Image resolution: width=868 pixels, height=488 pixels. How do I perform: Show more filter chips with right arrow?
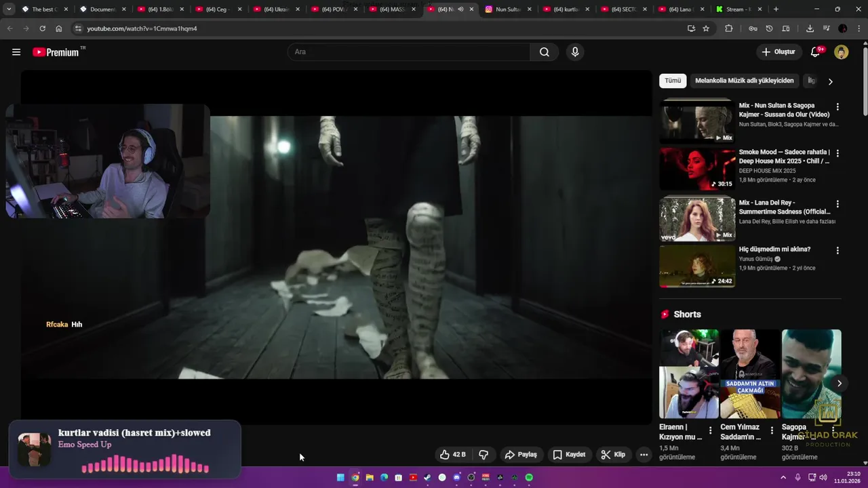click(830, 81)
